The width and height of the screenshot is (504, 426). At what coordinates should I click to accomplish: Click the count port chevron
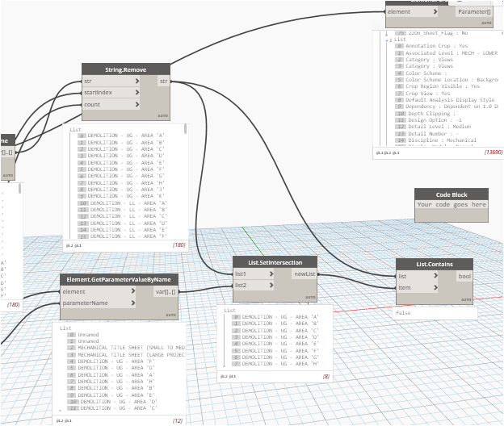tap(137, 104)
